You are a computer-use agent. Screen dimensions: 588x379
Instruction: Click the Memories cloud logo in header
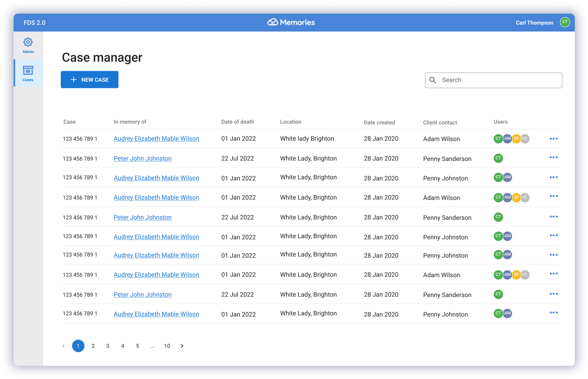click(x=272, y=22)
